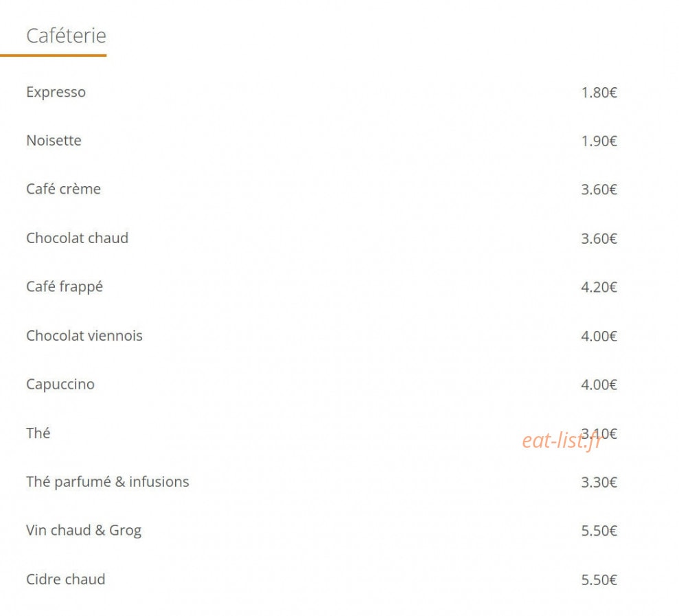Click the Café crème item

click(x=63, y=189)
